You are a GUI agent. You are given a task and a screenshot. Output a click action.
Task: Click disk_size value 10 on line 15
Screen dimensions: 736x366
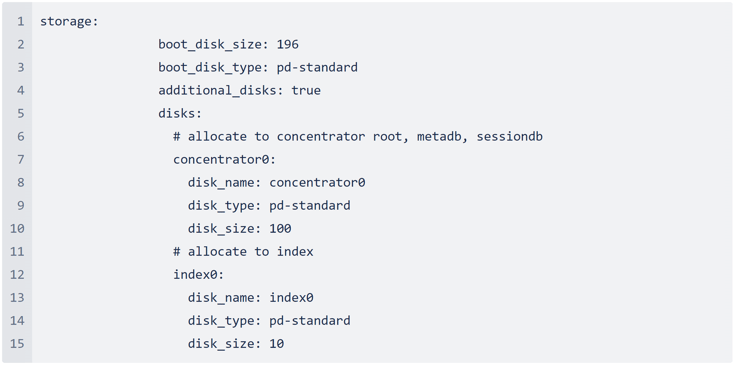pos(276,343)
